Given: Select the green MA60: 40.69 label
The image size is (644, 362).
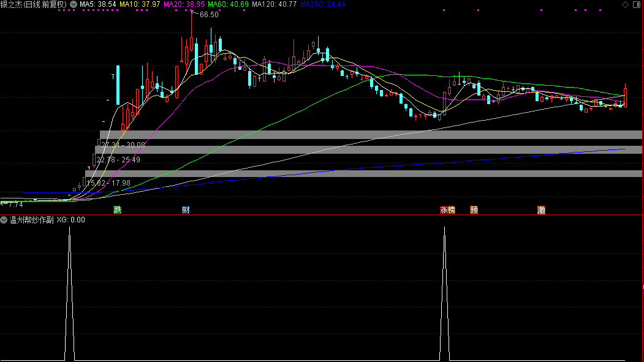Looking at the screenshot, I should (228, 4).
